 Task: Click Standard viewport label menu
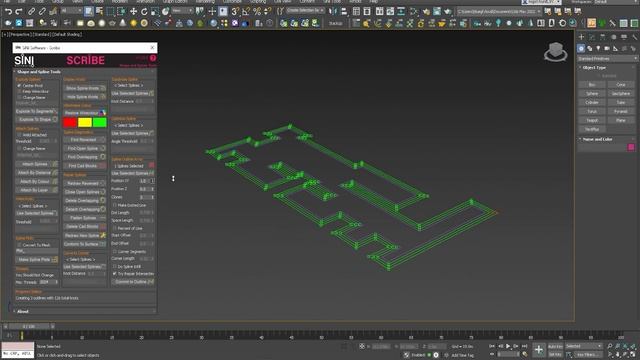[x=42, y=35]
